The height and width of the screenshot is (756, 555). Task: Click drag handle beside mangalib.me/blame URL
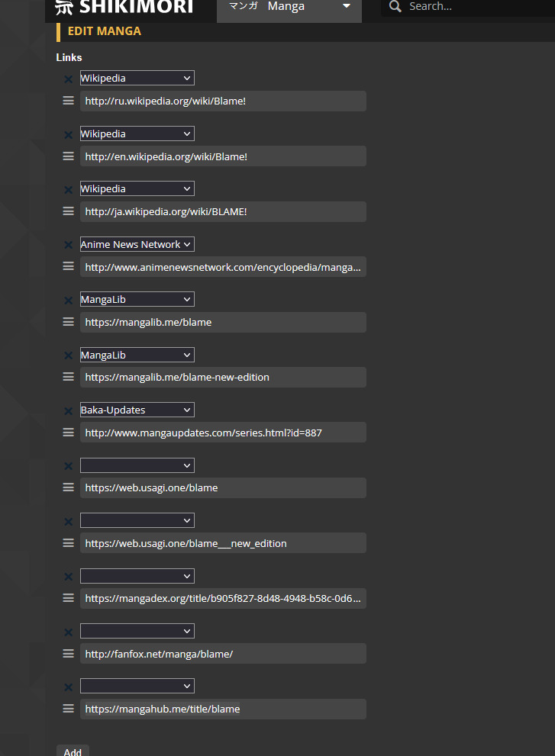pyautogui.click(x=68, y=322)
